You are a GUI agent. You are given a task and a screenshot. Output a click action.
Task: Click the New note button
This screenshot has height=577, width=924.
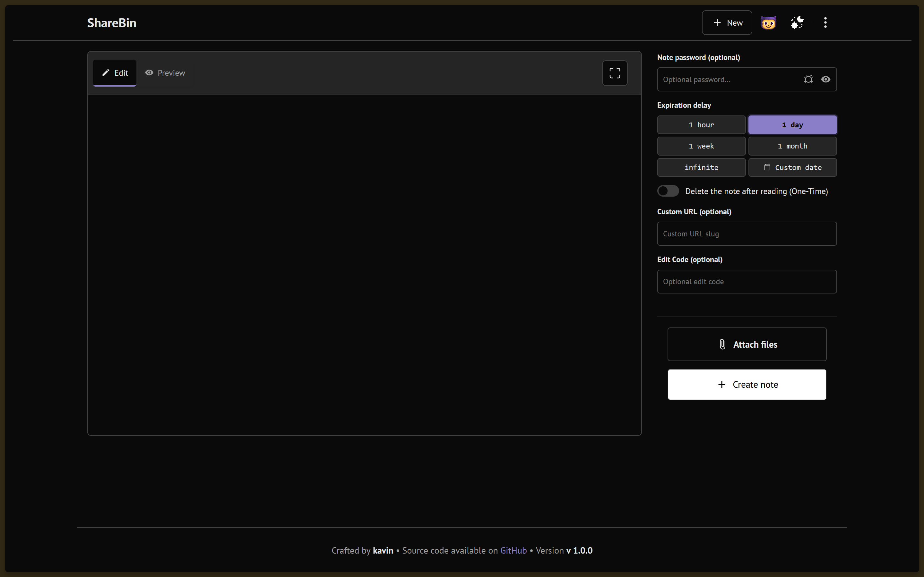click(x=727, y=23)
